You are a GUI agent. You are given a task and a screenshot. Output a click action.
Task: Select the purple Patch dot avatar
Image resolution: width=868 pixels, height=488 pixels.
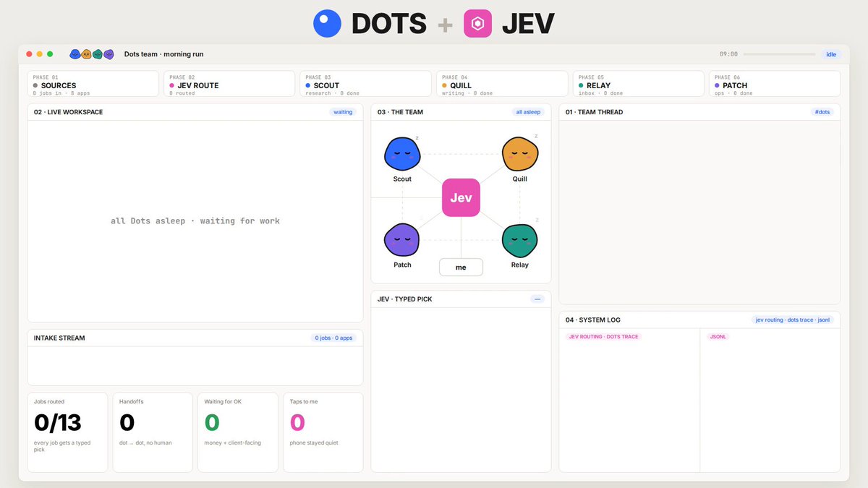click(x=402, y=240)
